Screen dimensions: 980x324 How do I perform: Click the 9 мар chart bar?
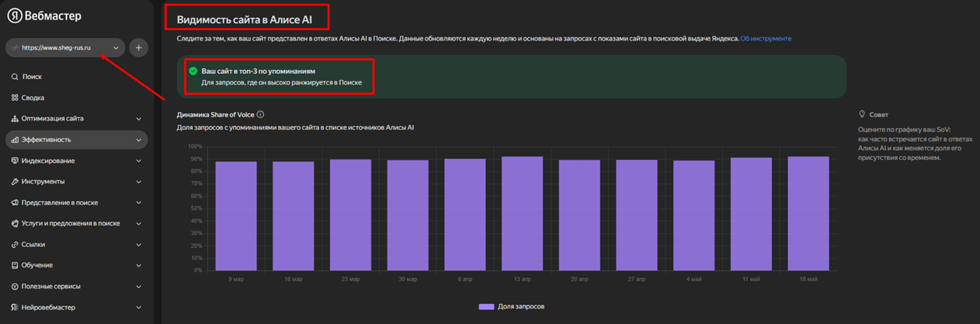coord(236,216)
